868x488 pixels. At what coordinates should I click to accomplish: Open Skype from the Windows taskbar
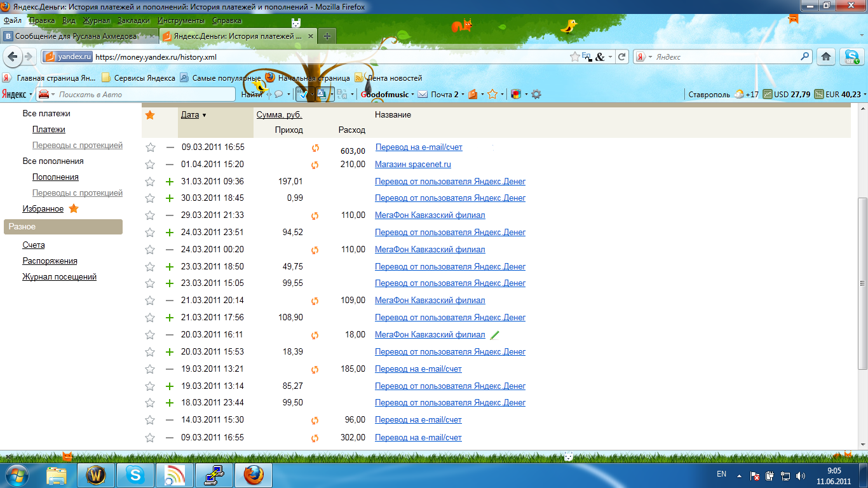pyautogui.click(x=135, y=475)
